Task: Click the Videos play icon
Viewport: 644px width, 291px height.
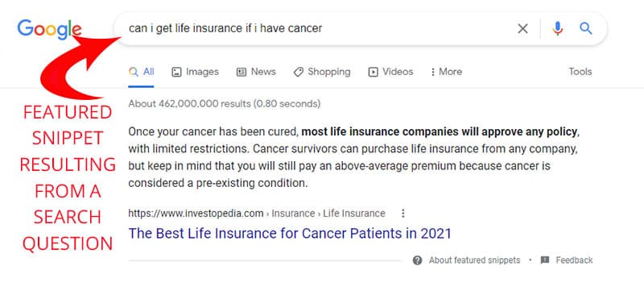Action: coord(373,72)
